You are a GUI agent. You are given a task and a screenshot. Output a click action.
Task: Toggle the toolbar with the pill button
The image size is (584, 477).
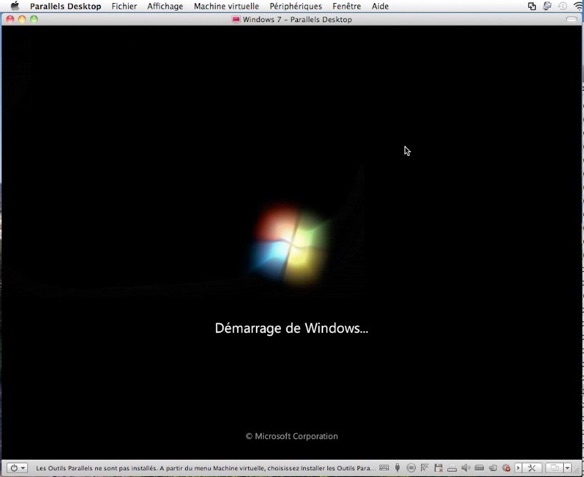point(571,19)
